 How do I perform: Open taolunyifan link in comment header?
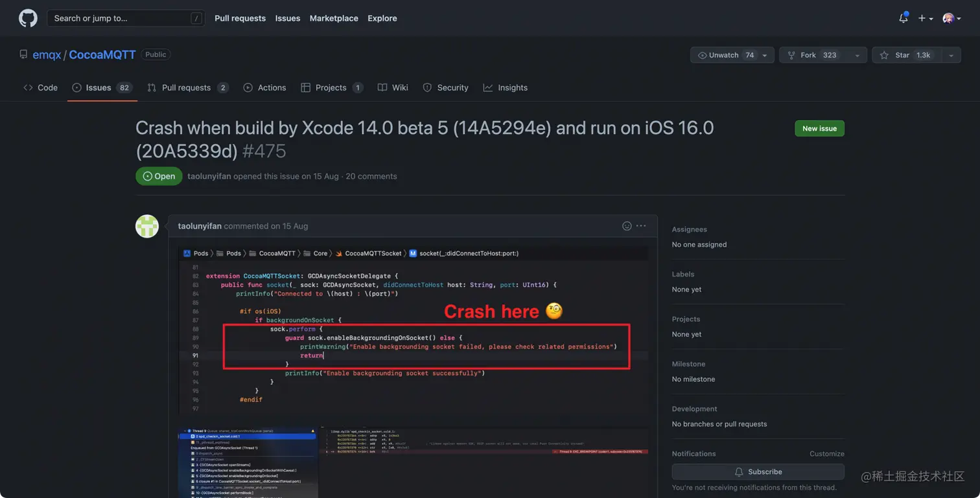point(200,226)
